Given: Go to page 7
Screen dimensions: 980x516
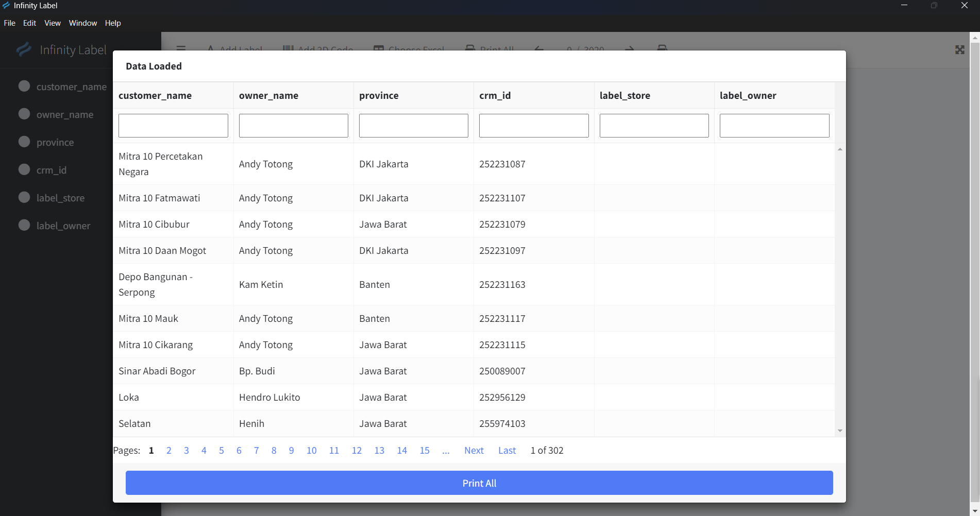Looking at the screenshot, I should (256, 451).
